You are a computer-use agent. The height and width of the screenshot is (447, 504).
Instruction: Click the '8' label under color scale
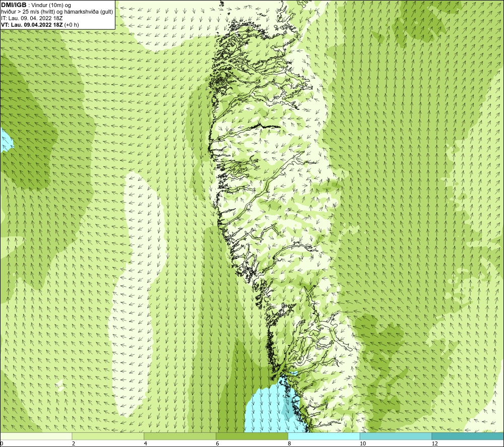(290, 444)
